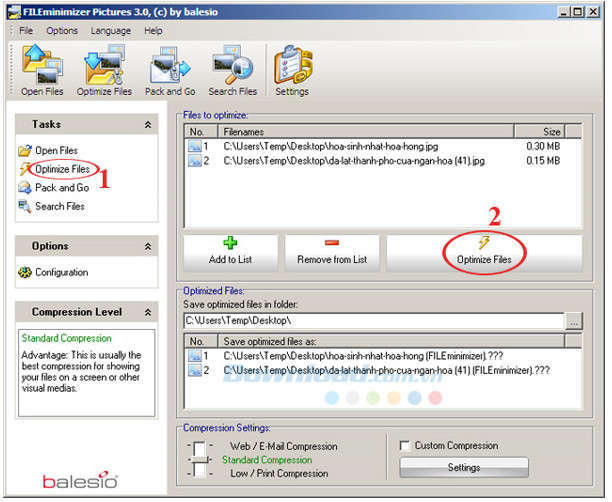Collapse the Tasks panel chevron

click(148, 125)
